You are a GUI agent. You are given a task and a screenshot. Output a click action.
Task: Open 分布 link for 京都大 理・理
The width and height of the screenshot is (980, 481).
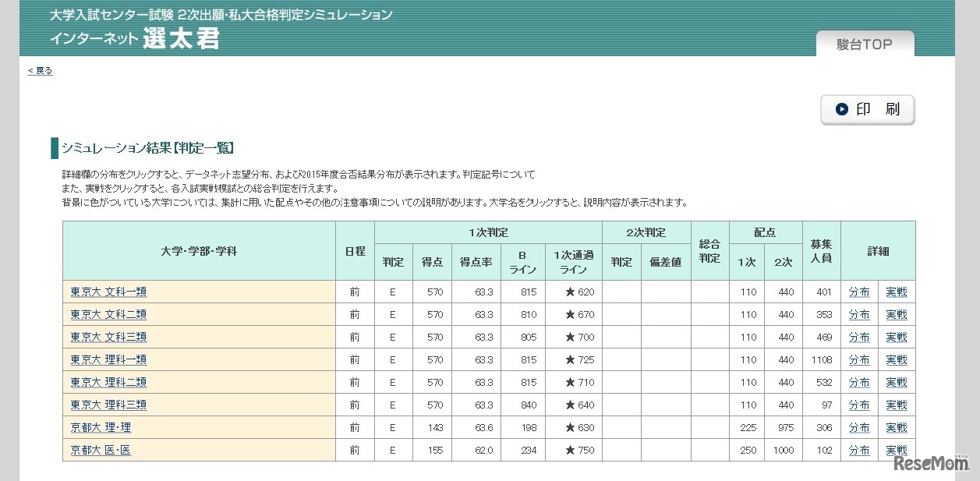click(x=859, y=428)
